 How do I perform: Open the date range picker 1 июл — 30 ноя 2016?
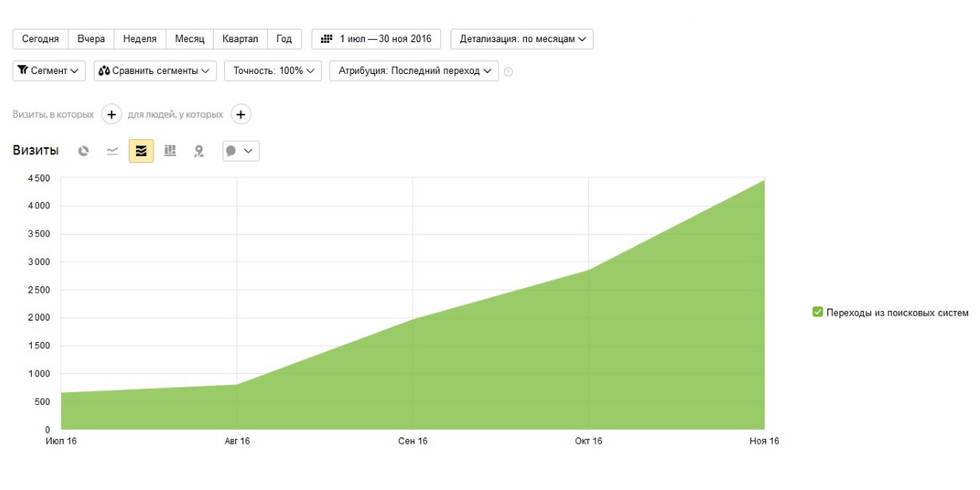377,39
